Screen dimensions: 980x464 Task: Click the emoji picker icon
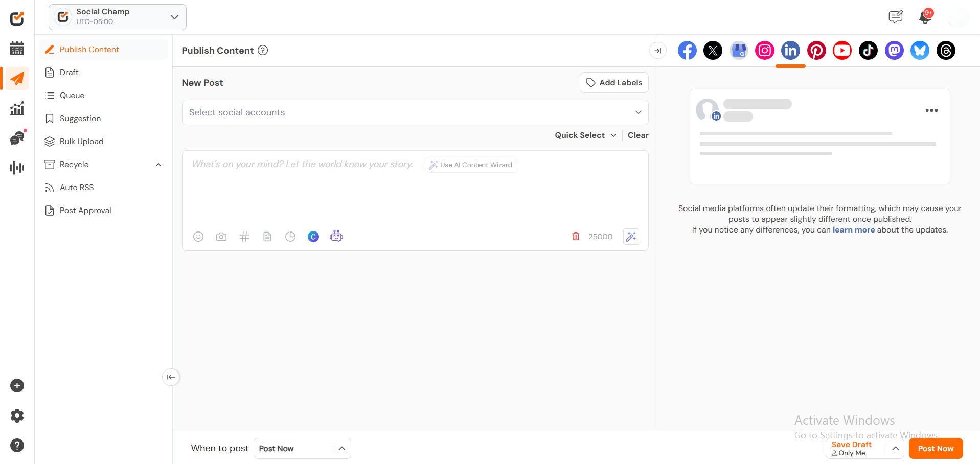198,237
